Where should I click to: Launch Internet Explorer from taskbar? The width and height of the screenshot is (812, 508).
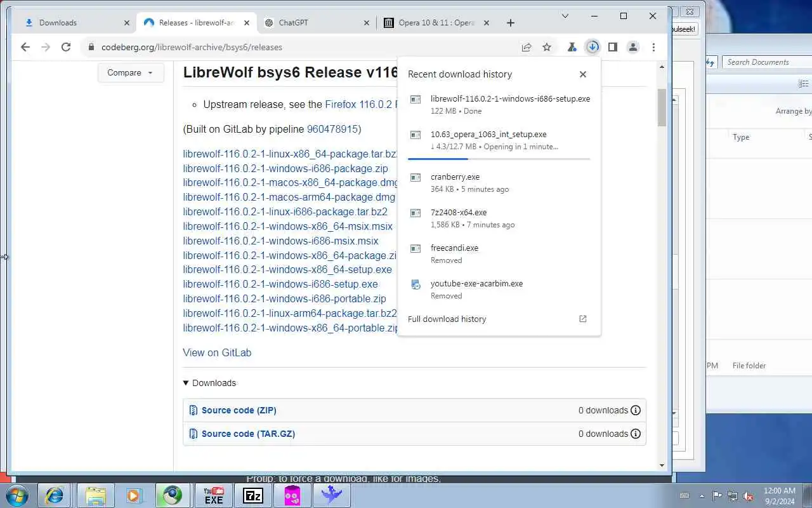point(55,495)
